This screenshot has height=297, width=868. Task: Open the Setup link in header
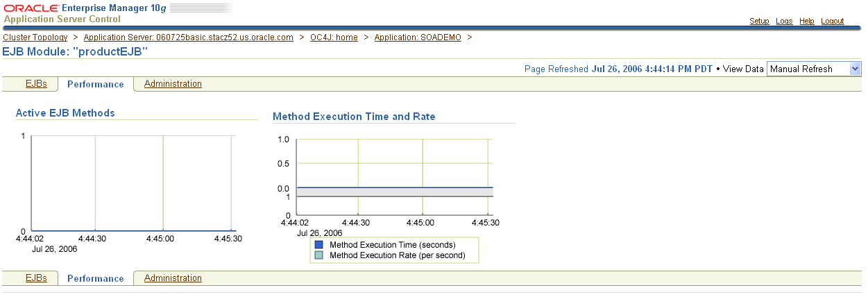click(x=759, y=21)
